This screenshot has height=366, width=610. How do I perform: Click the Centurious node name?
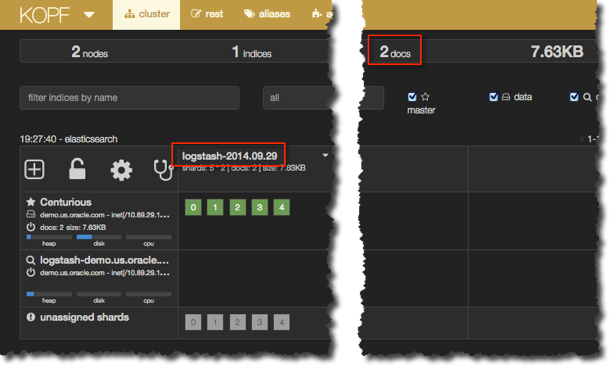coord(66,202)
